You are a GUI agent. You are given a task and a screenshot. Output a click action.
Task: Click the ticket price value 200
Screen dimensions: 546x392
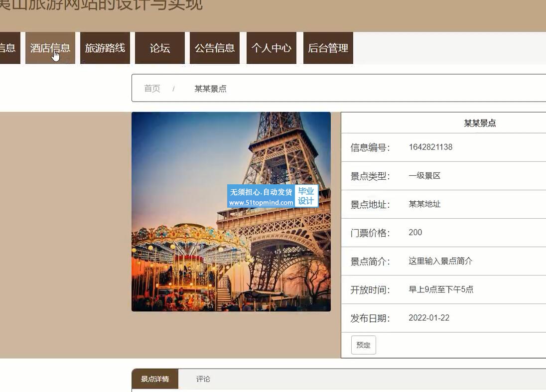(415, 232)
